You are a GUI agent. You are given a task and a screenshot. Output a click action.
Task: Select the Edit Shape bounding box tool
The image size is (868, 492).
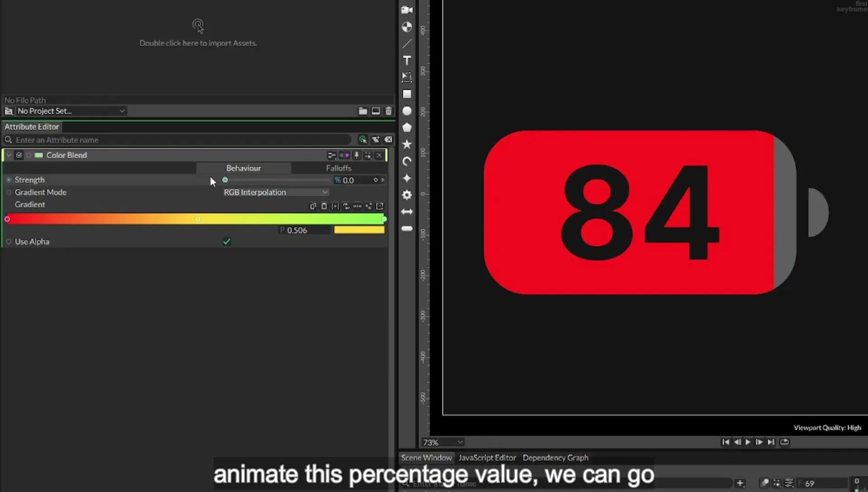coord(407,77)
